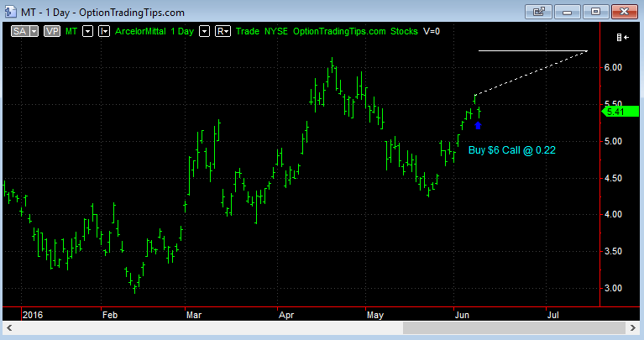Click the 5.00 price axis label
644x340 pixels.
click(613, 141)
